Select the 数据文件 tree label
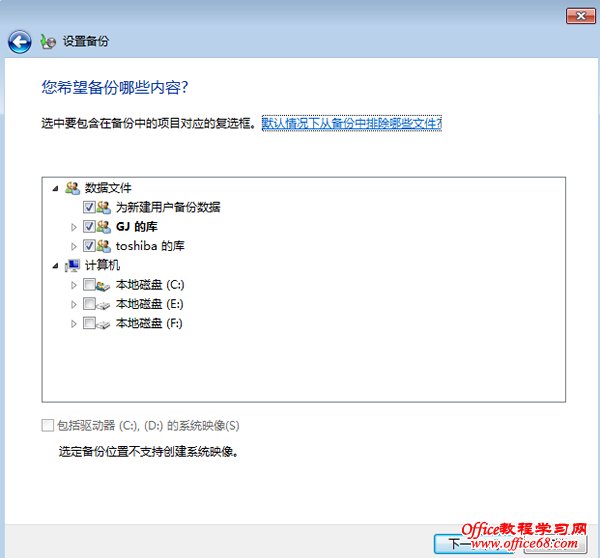The image size is (600, 558). (108, 188)
